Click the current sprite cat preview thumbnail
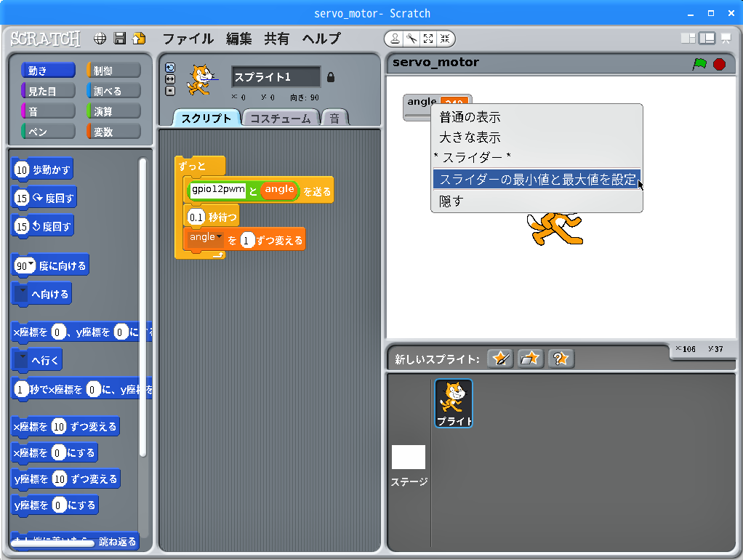Viewport: 743px width, 560px height. (x=202, y=81)
